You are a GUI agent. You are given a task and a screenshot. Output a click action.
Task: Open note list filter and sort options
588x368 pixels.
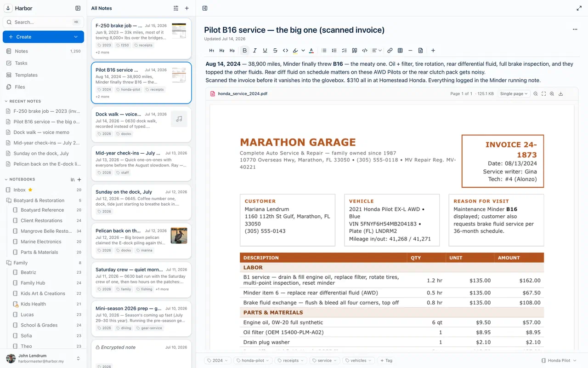[x=176, y=8]
